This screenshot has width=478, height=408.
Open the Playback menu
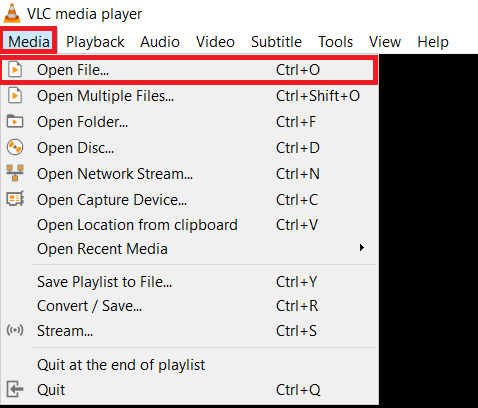95,42
